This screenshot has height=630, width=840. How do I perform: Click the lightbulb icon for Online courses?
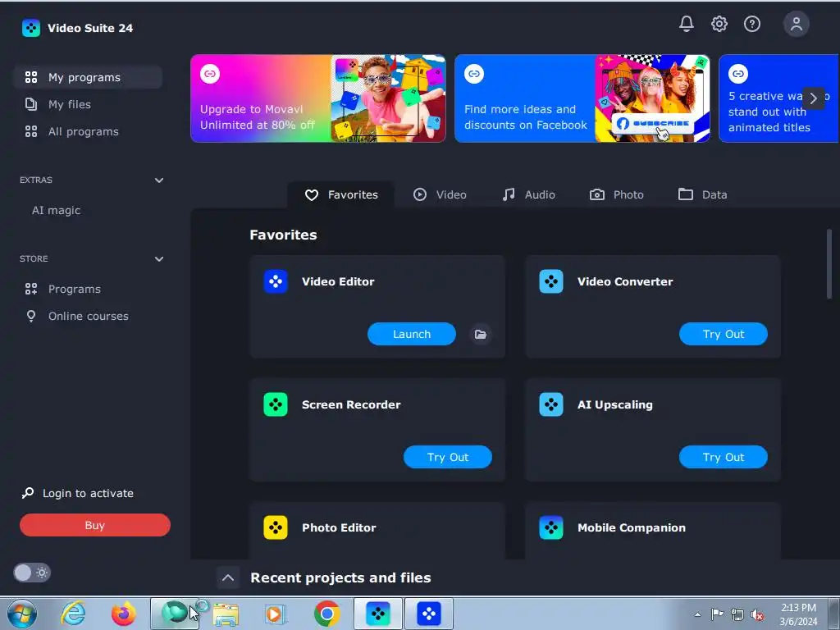coord(31,316)
